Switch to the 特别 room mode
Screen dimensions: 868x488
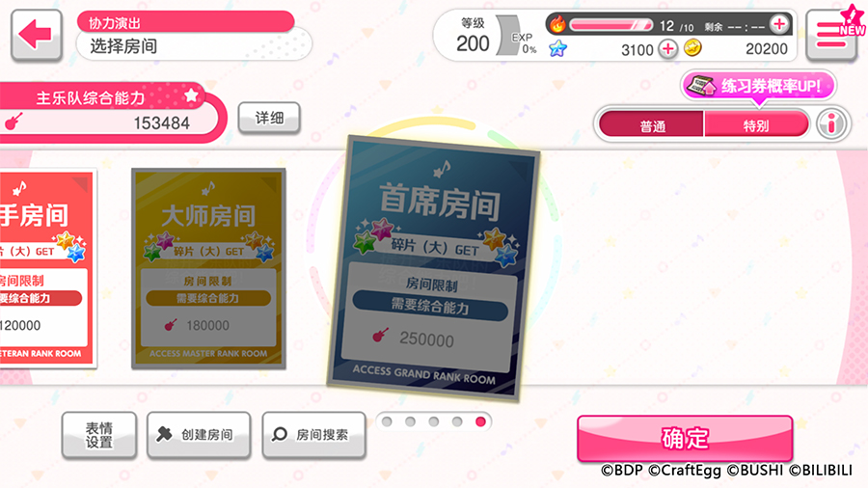(x=755, y=124)
